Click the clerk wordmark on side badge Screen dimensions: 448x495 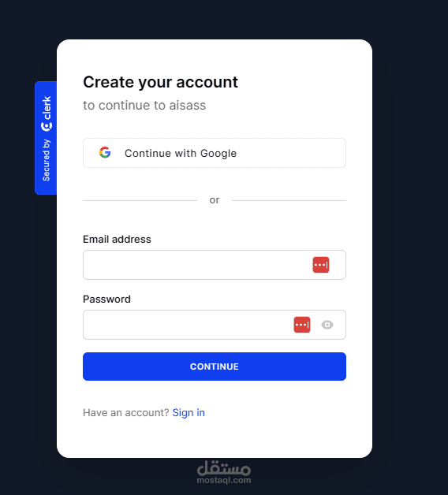[x=47, y=108]
